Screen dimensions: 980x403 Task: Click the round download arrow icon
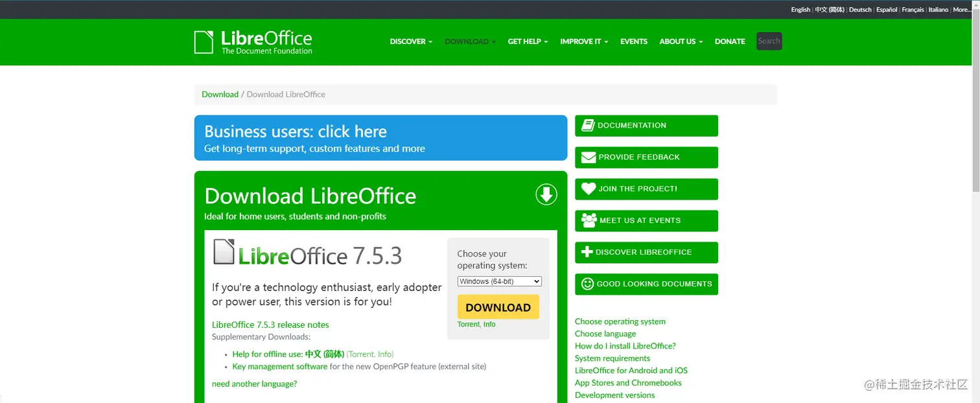546,194
